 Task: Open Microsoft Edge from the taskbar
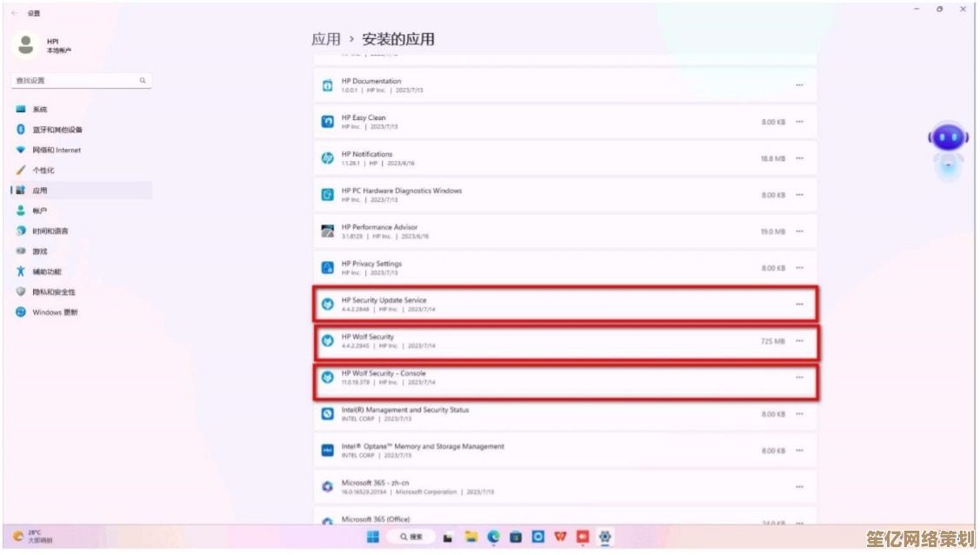pyautogui.click(x=494, y=538)
